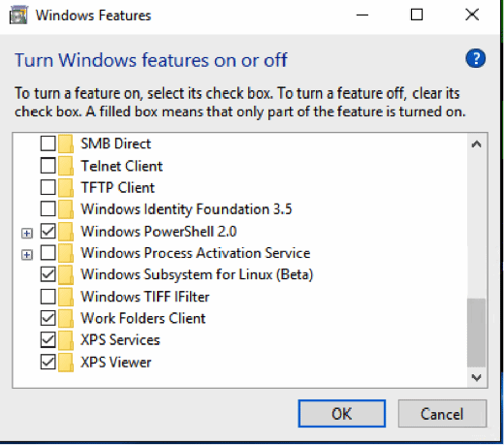The height and width of the screenshot is (445, 504).
Task: Click the Cancel button
Action: click(442, 414)
